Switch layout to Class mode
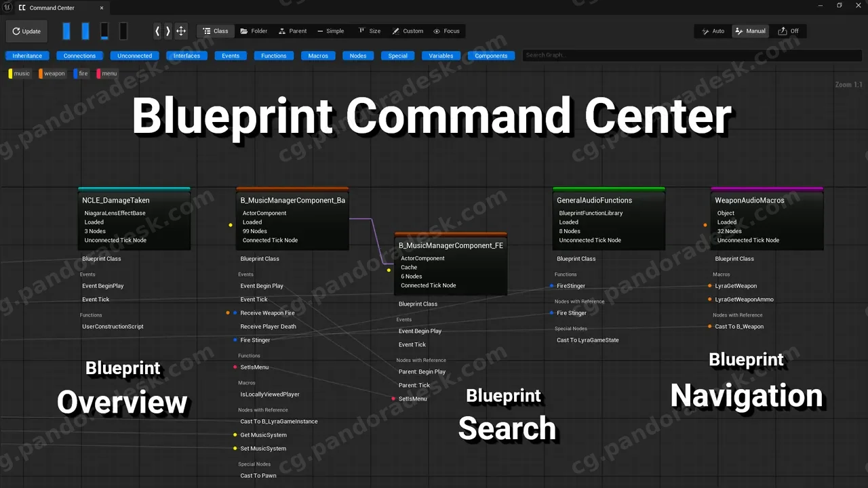The width and height of the screenshot is (868, 488). pyautogui.click(x=216, y=31)
